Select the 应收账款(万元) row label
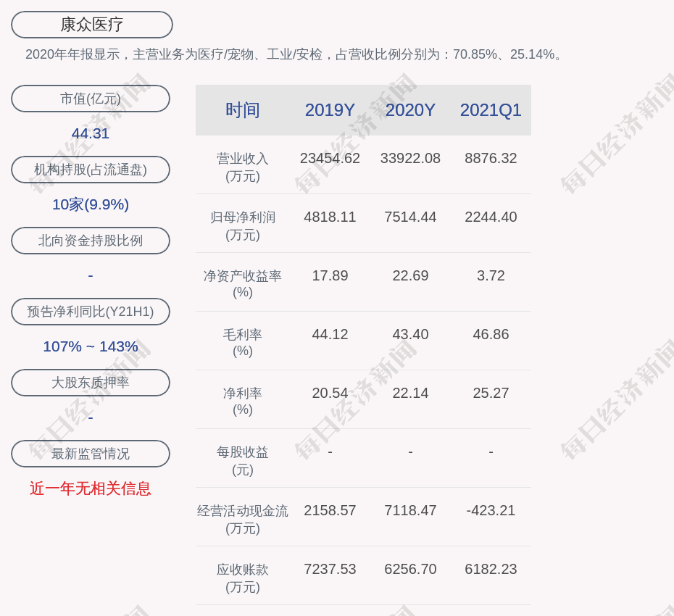This screenshot has height=616, width=674. click(x=243, y=578)
